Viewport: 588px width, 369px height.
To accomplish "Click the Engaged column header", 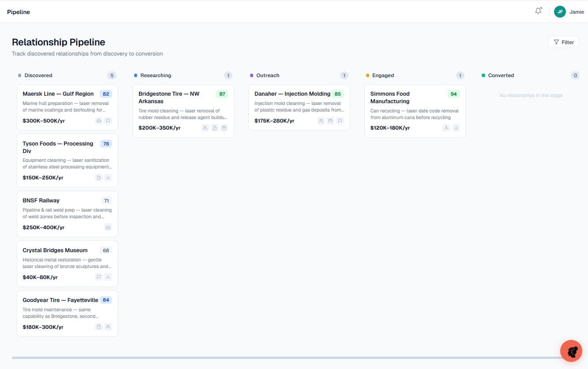I will pos(383,75).
